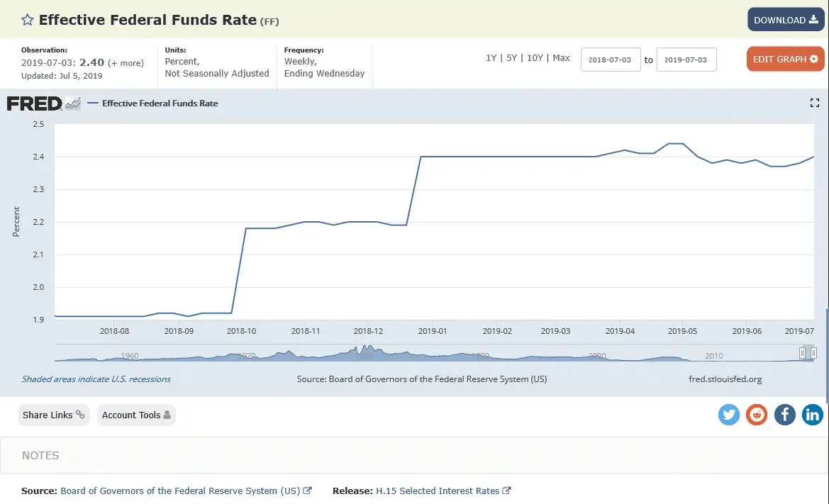
Task: Switch to the 10Y time range
Action: pos(535,58)
